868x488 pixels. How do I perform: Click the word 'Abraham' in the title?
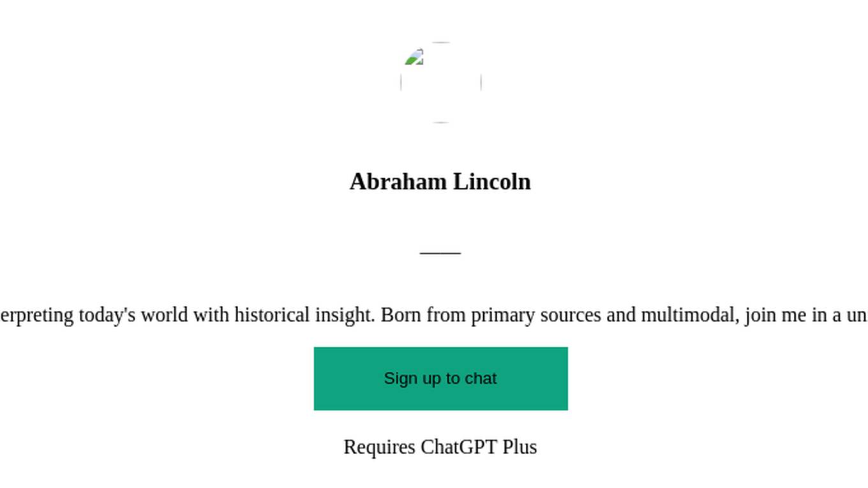click(398, 182)
